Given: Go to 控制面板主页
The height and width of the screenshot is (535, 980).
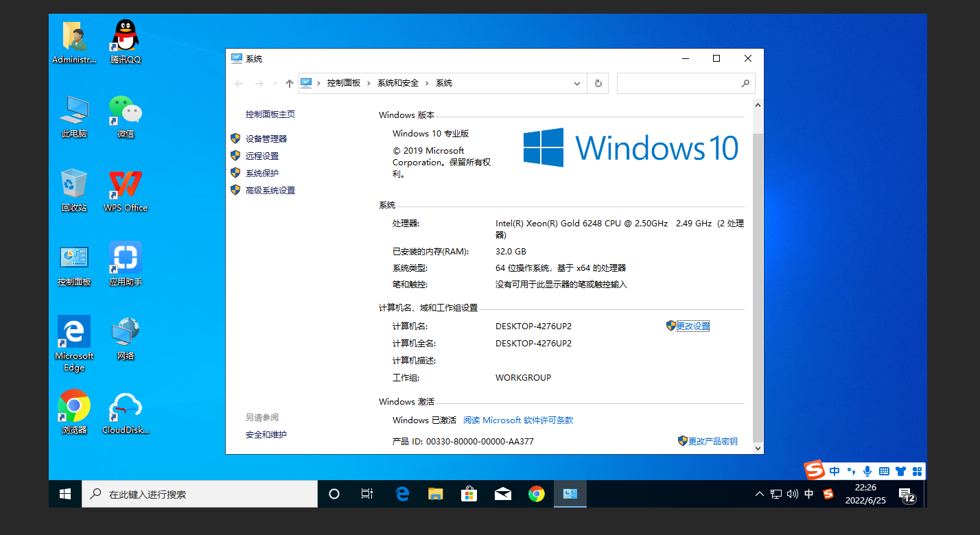Looking at the screenshot, I should [x=270, y=115].
